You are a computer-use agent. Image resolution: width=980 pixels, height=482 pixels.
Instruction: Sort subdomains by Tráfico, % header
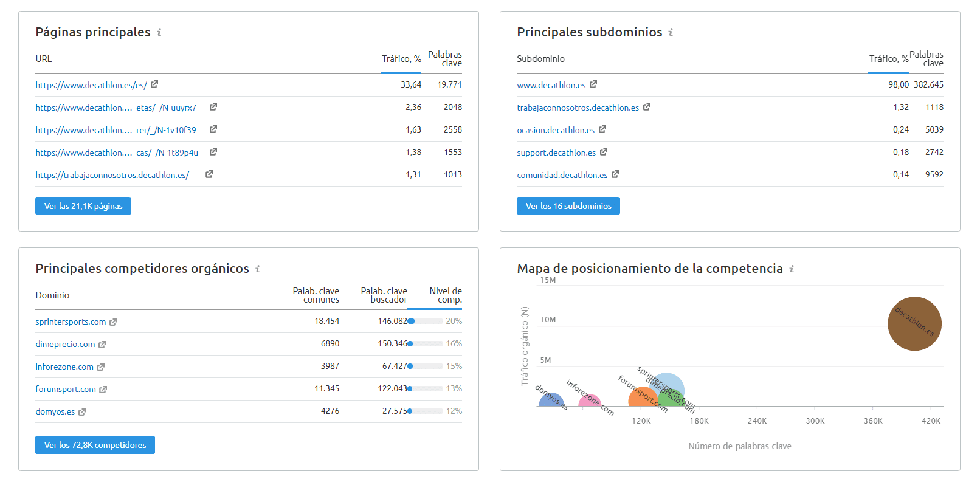(889, 59)
